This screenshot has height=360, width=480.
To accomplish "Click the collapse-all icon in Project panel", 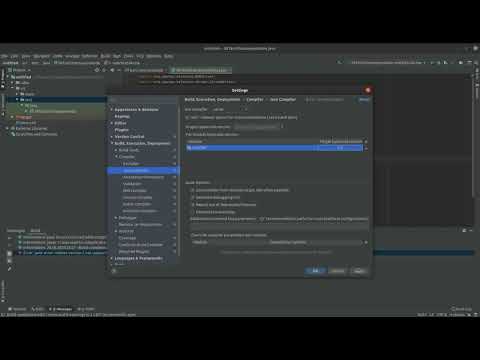I will (x=104, y=70).
